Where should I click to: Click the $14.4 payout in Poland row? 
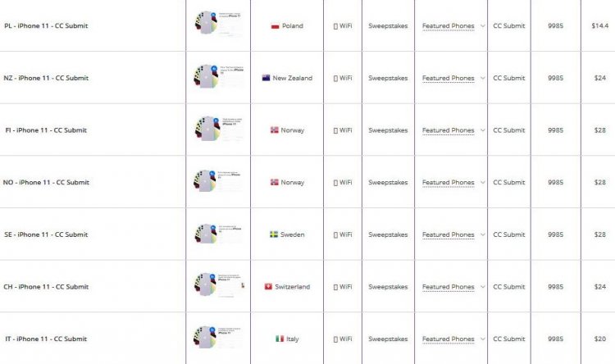600,26
